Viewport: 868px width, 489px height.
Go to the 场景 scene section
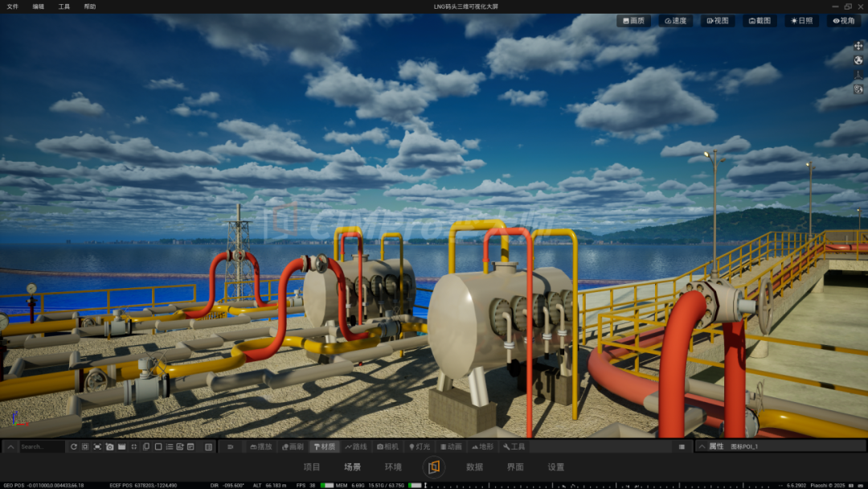(352, 466)
